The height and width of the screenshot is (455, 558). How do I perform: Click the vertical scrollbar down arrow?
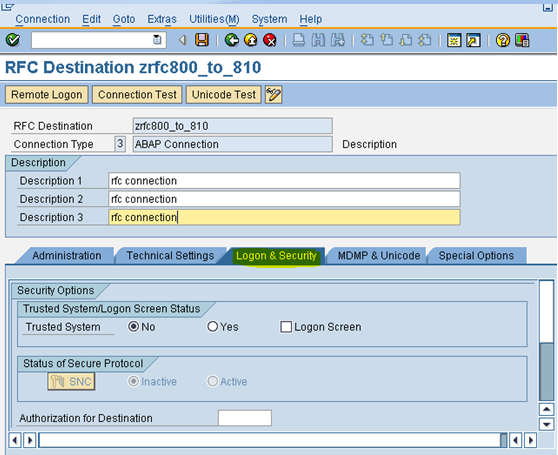point(546,424)
